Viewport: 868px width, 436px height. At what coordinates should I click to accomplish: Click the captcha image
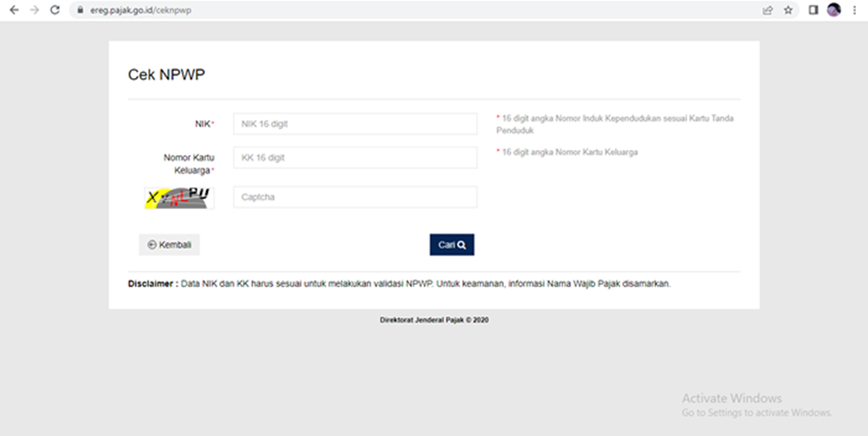point(179,198)
